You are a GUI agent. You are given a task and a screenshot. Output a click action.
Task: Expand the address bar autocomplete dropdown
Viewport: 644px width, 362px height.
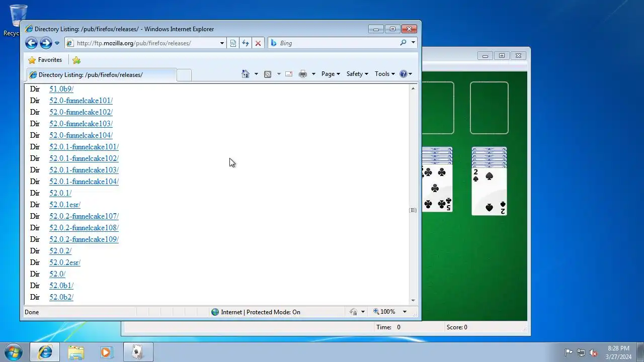coord(222,43)
